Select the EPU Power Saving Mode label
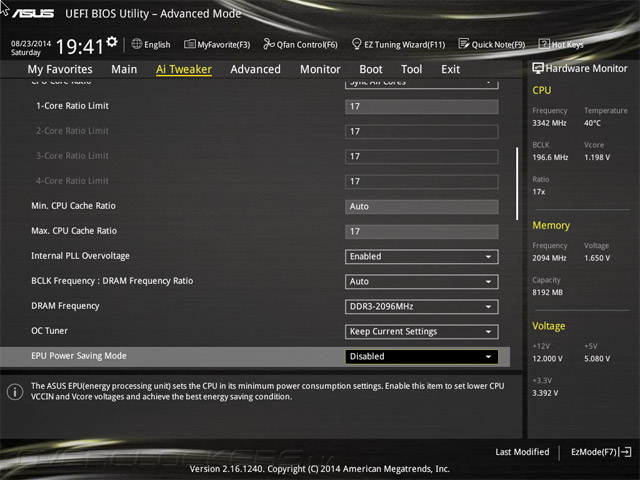 tap(79, 356)
